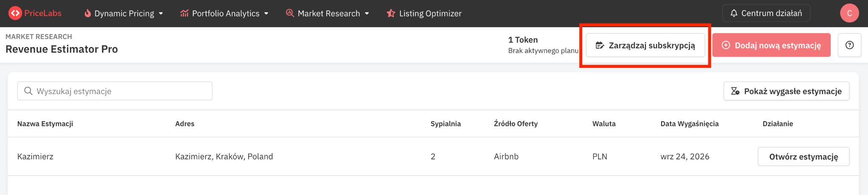
Task: Click the chart icon beside Portfolio Analytics
Action: 184,13
